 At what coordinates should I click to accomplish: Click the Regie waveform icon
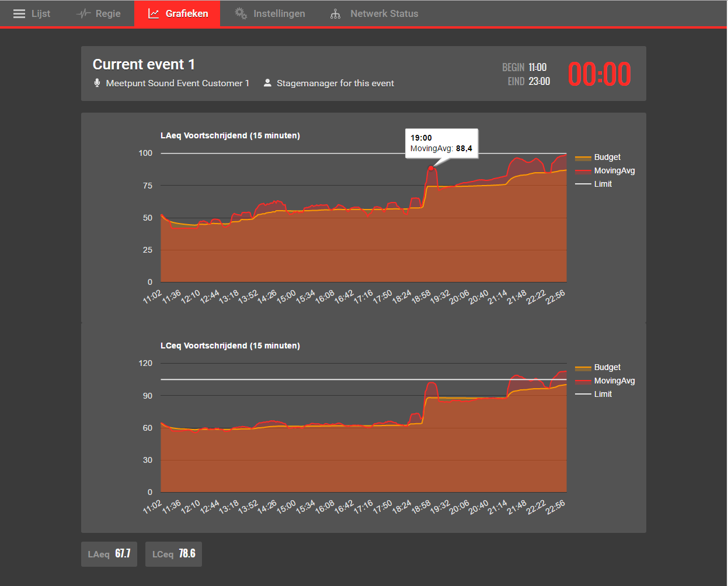[x=83, y=13]
